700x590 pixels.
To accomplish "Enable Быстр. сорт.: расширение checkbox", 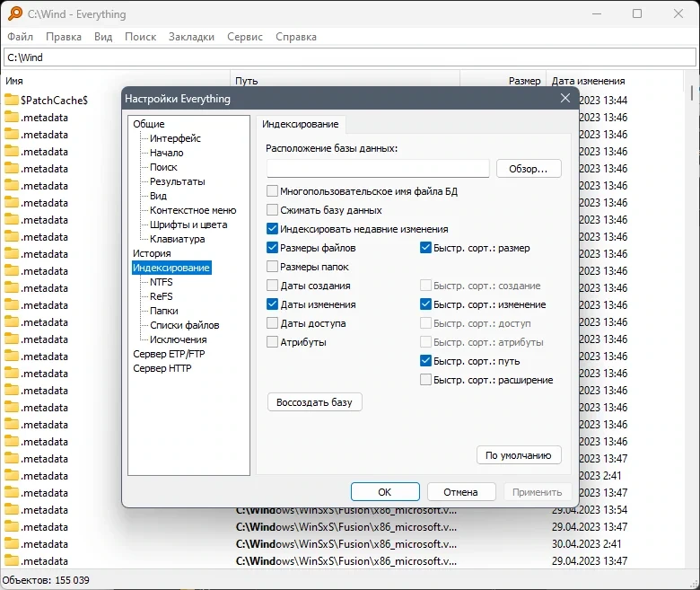I will 426,380.
